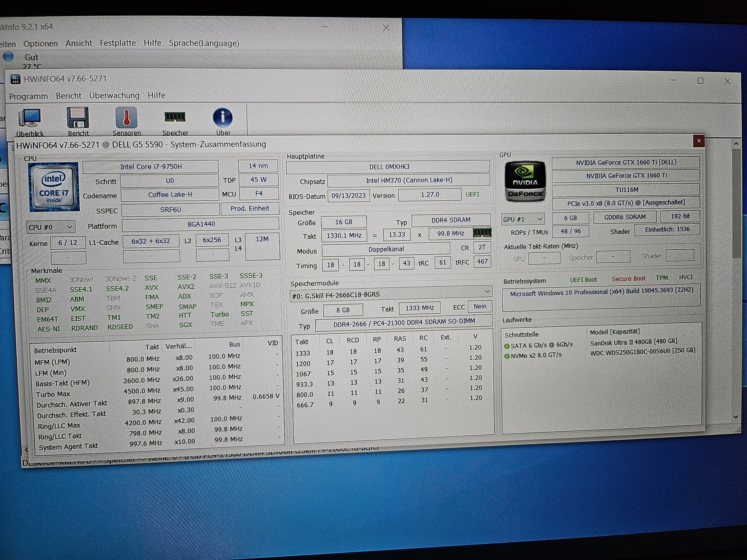Open the Sensoren thermometer icon

point(126,122)
